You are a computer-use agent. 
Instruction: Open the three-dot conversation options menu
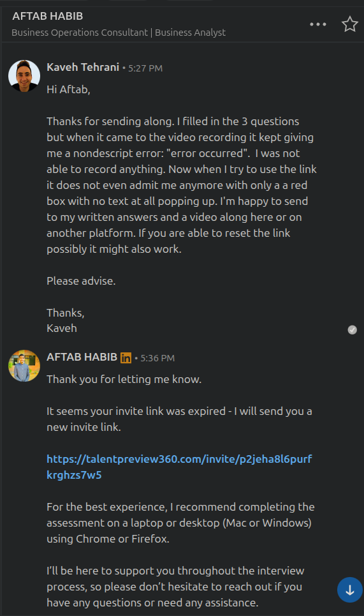coord(317,24)
